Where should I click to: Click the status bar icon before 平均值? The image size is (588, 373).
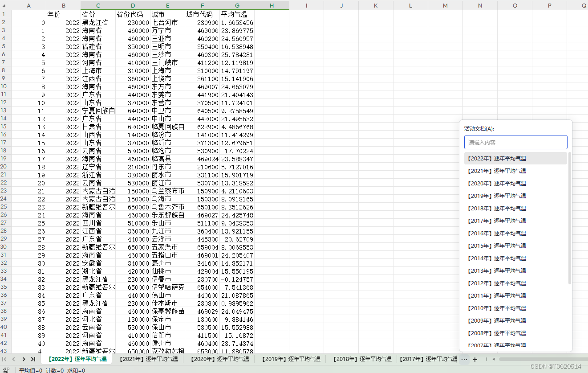pyautogui.click(x=7, y=370)
